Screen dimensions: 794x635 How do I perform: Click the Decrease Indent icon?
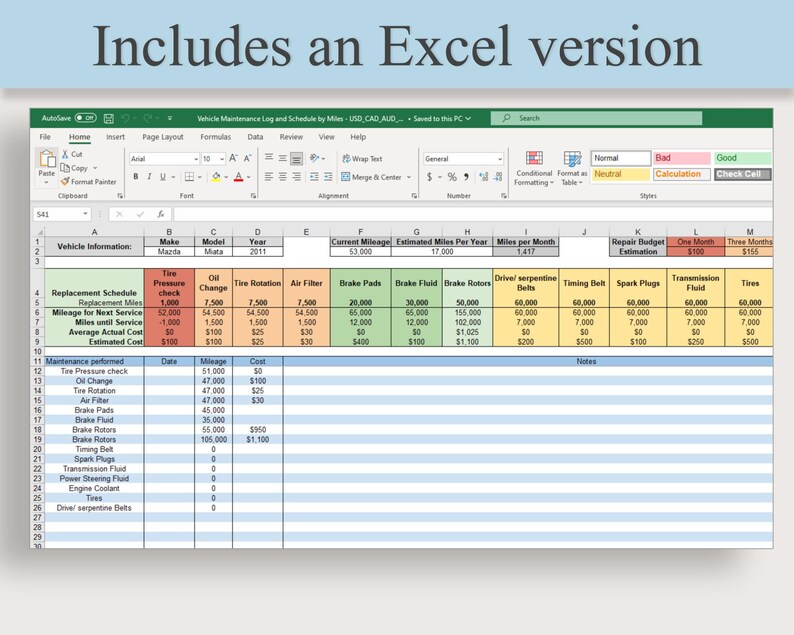pos(314,177)
